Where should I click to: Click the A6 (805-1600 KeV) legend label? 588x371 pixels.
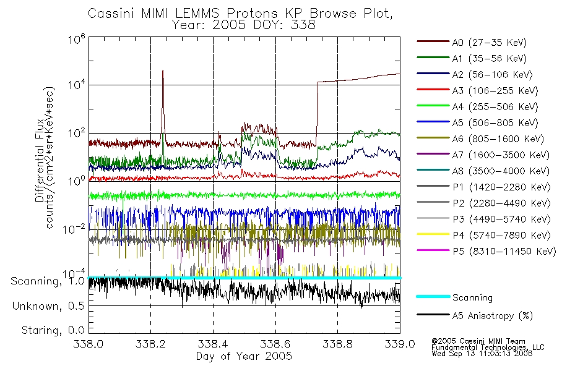pyautogui.click(x=498, y=139)
